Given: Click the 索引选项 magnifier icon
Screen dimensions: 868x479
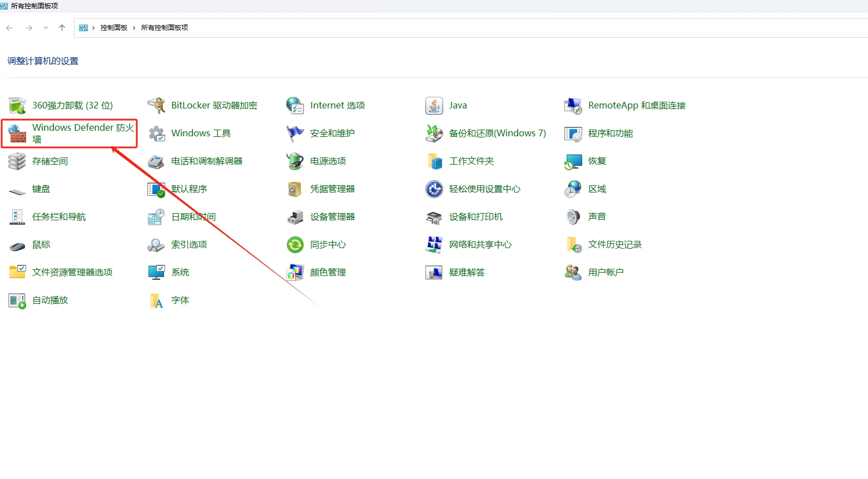Looking at the screenshot, I should coord(156,245).
